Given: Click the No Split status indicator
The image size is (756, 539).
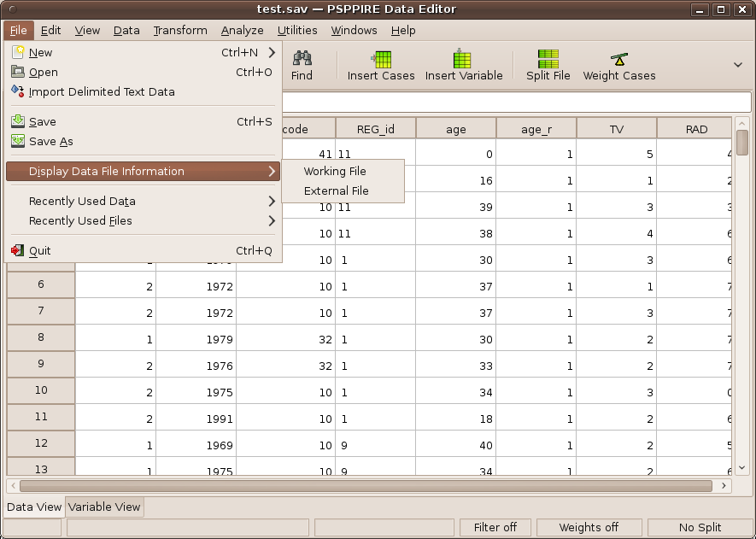Looking at the screenshot, I should point(700,527).
